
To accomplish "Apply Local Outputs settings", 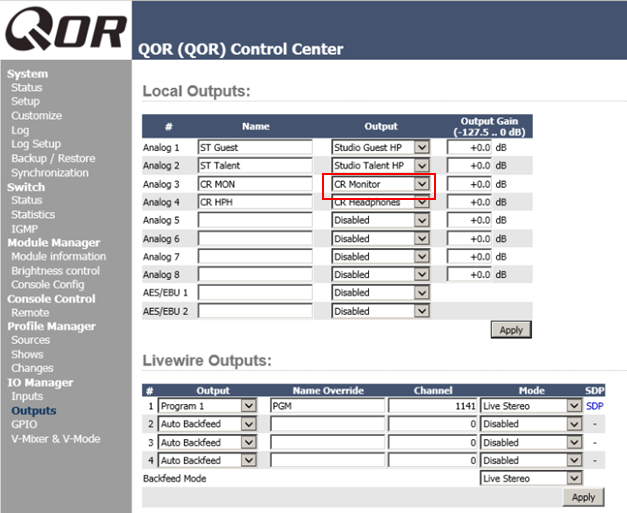I will click(x=511, y=330).
